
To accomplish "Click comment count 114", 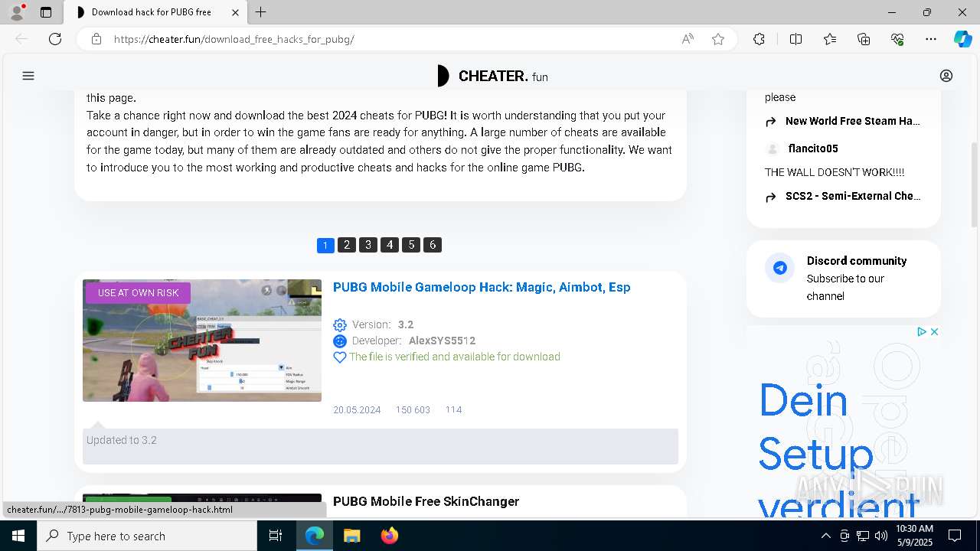I will [x=453, y=410].
